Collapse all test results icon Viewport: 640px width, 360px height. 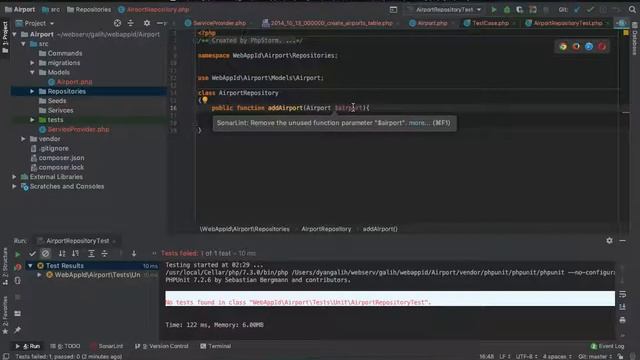coord(104,253)
